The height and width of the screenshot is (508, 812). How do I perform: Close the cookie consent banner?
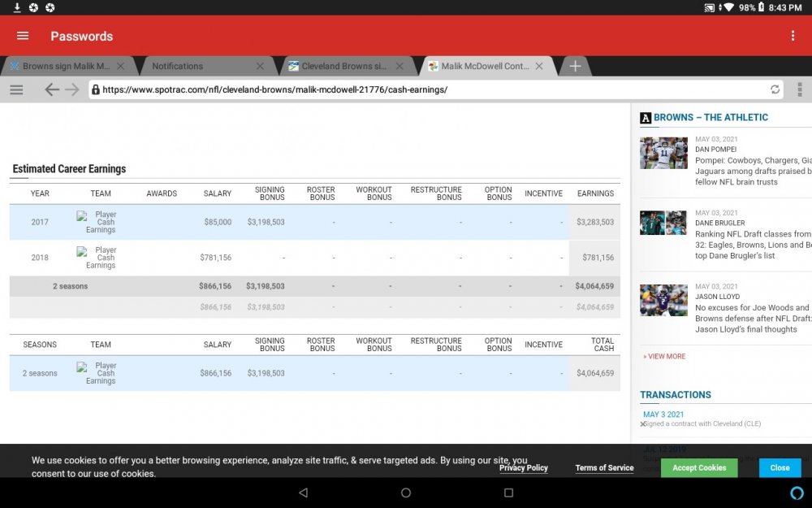pyautogui.click(x=780, y=467)
